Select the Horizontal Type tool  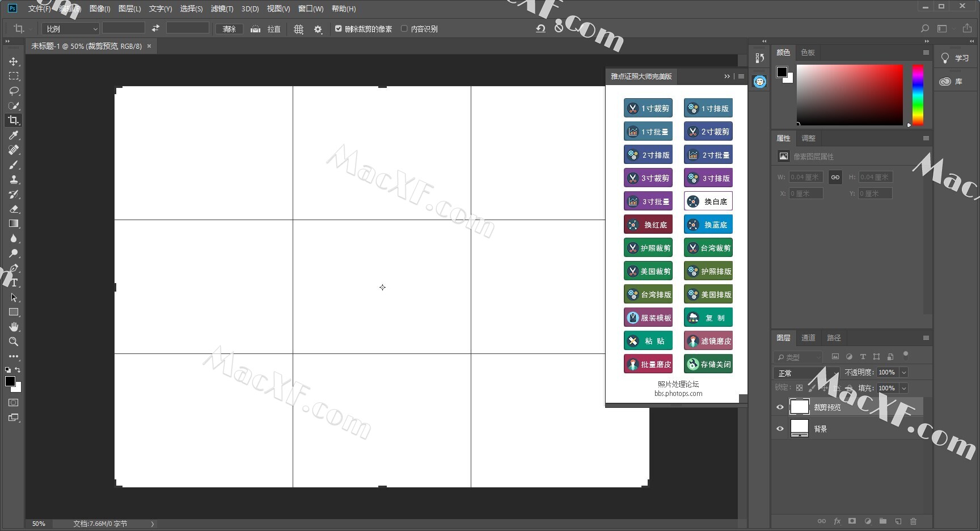pos(14,283)
